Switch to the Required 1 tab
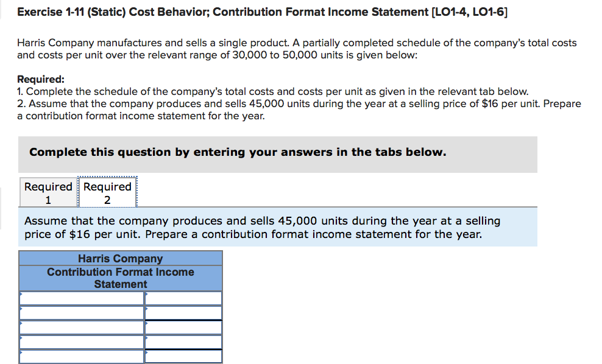Image resolution: width=602 pixels, height=364 pixels. 48,191
